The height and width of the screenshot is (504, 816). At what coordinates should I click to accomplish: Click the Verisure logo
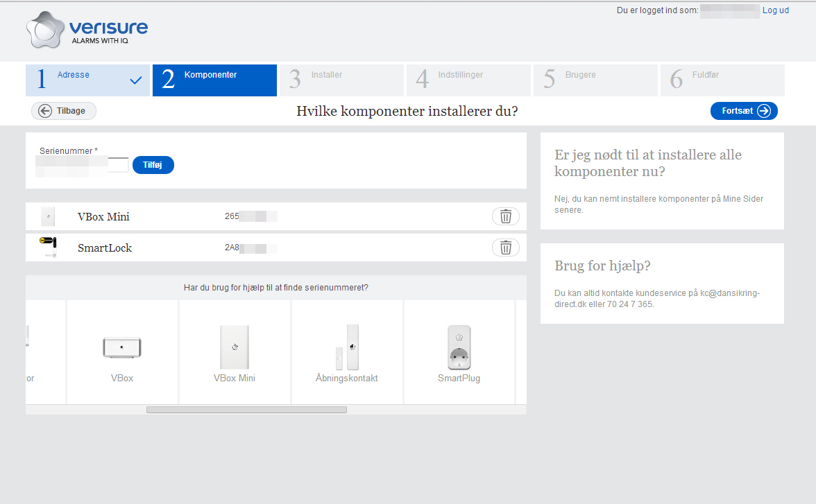87,31
